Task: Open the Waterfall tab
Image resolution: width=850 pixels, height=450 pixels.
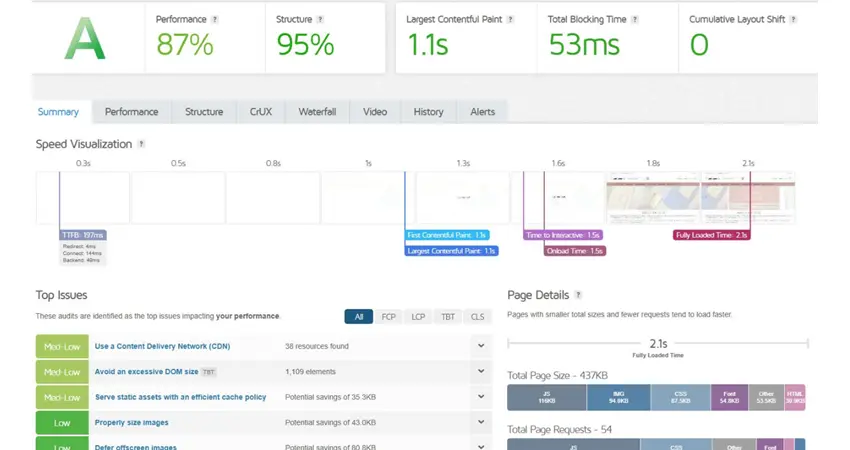Action: [x=317, y=112]
